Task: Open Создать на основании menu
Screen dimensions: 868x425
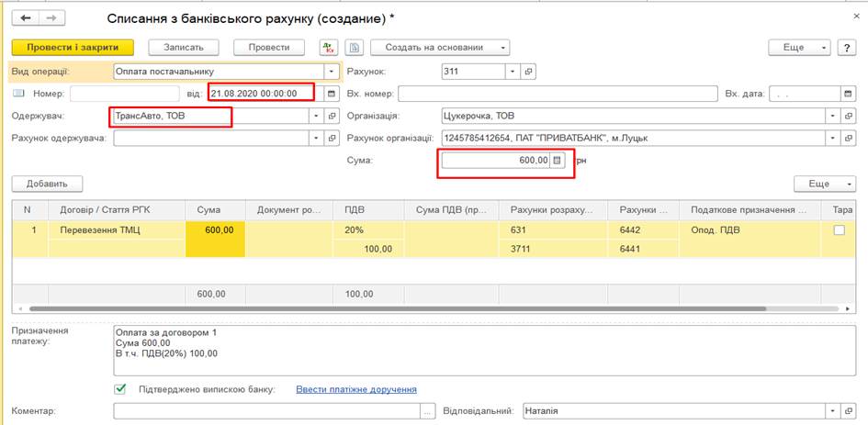Action: 440,48
